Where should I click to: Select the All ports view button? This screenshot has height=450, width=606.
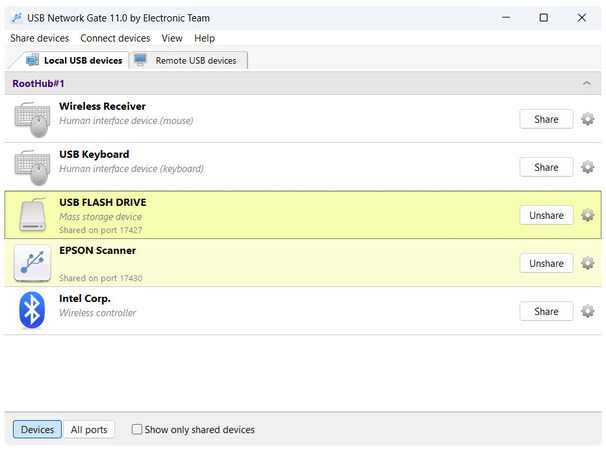point(89,430)
